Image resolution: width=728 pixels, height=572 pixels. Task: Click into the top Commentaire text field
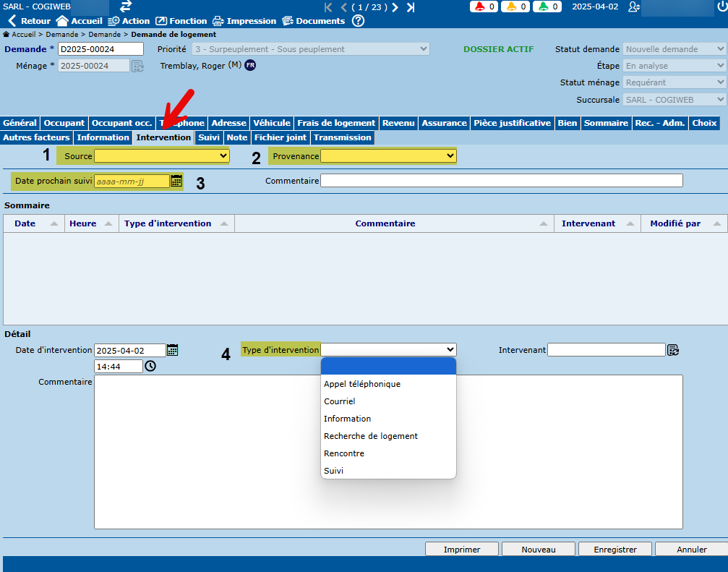(501, 181)
